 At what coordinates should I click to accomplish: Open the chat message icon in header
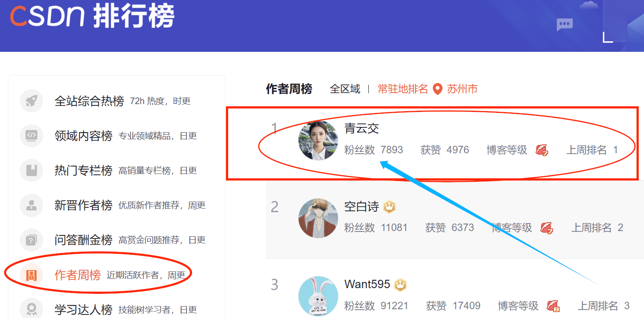coord(564,24)
